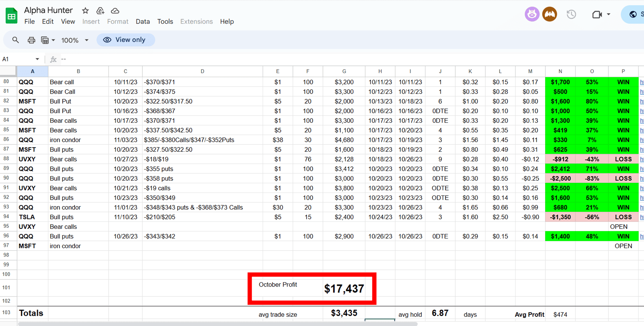This screenshot has height=326, width=644.
Task: Click the video camera meeting icon
Action: coord(597,14)
